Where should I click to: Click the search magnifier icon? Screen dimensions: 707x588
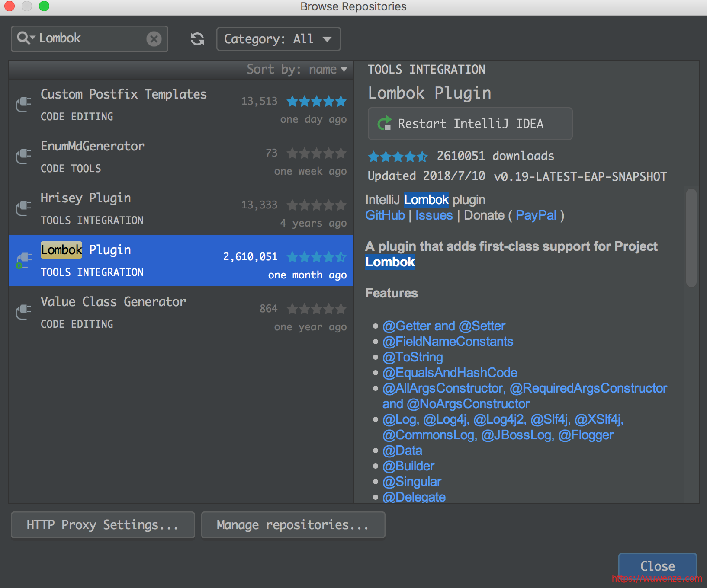(23, 38)
